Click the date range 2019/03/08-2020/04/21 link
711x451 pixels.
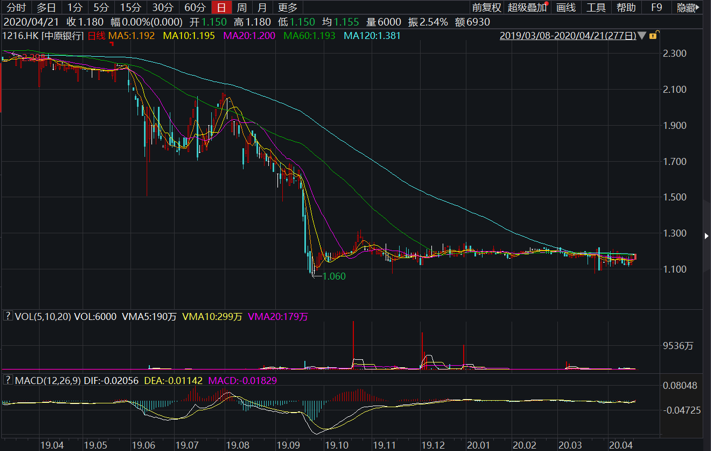[x=567, y=36]
